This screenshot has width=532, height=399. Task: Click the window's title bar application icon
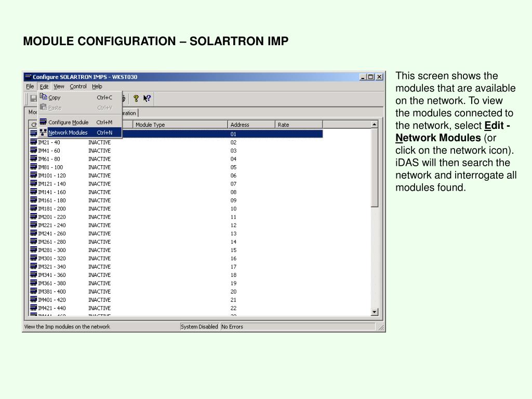click(28, 77)
